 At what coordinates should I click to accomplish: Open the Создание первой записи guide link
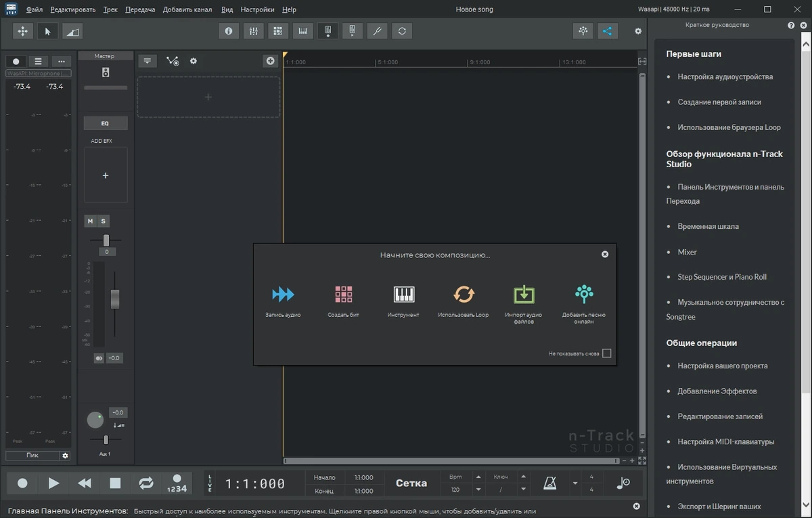(719, 102)
